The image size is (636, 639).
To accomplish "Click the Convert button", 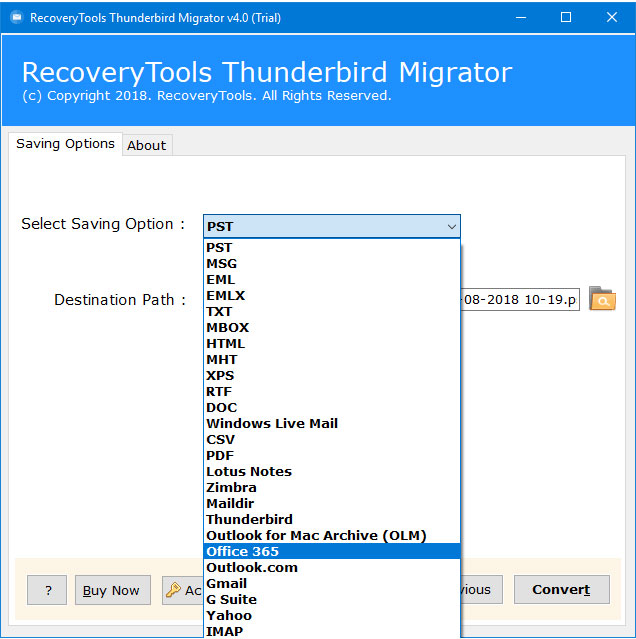I will pos(561,590).
